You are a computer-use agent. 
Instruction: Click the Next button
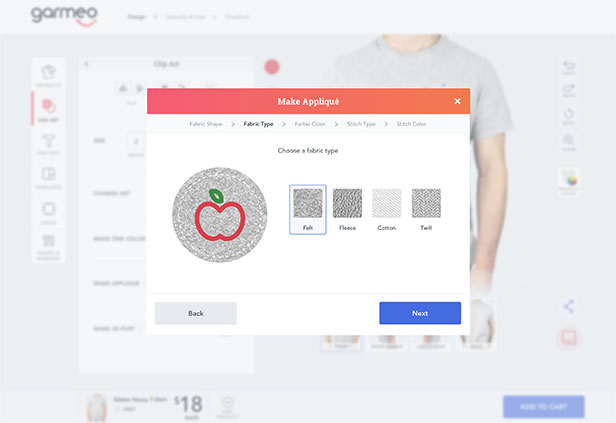pyautogui.click(x=420, y=313)
